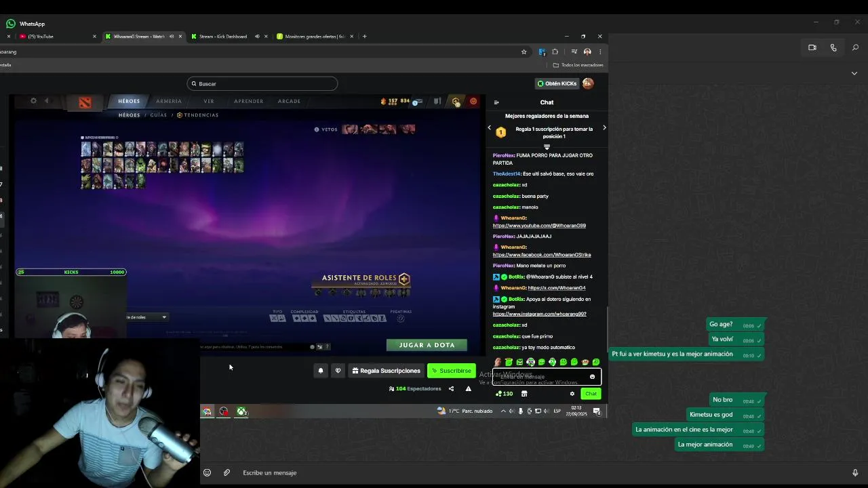Bookmark this page with the star

click(524, 52)
